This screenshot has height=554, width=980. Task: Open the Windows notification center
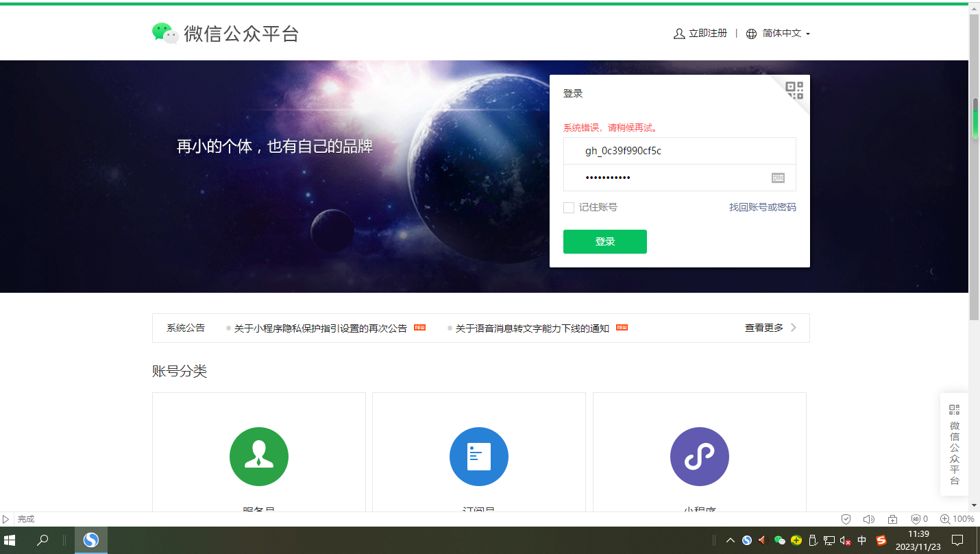pyautogui.click(x=957, y=540)
